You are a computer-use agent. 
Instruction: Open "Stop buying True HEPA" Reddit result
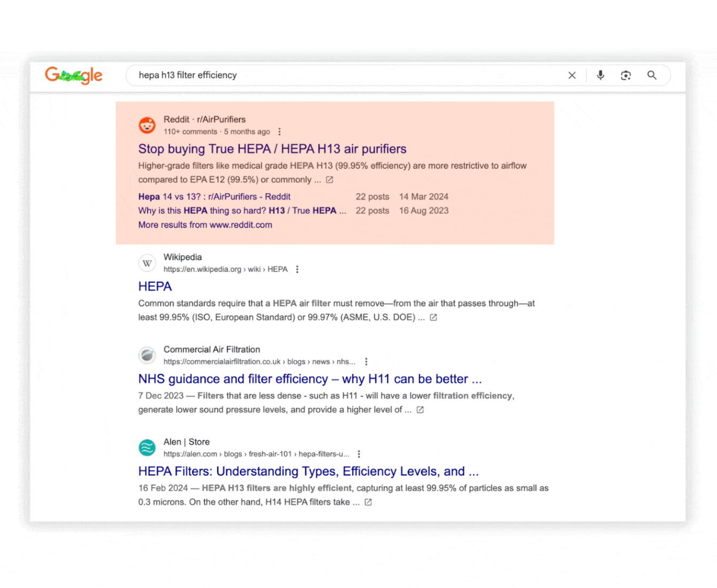[x=272, y=149]
